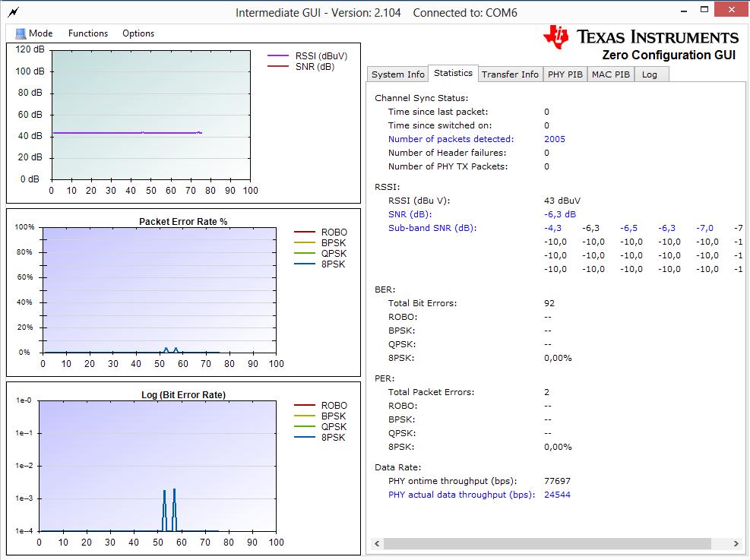This screenshot has height=560, width=750.
Task: Click the 'Sub-band SNR (dB):' label
Action: (x=432, y=228)
